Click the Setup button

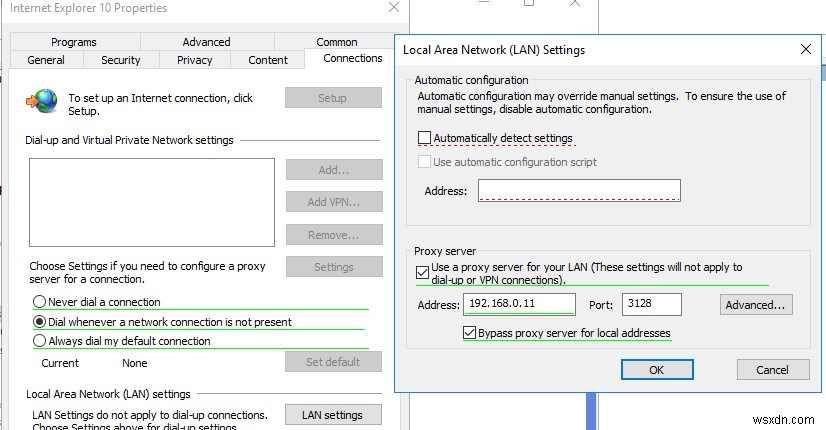[333, 98]
